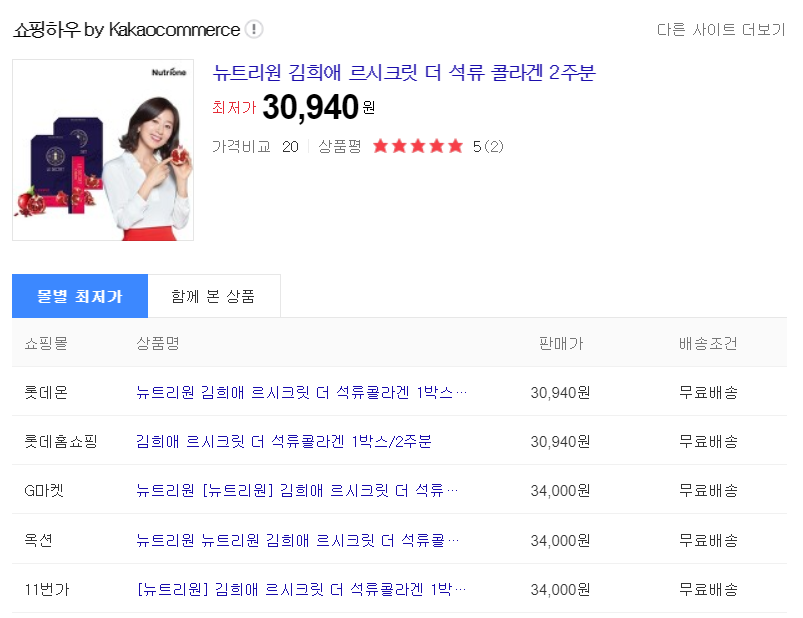803x618 pixels.
Task: Click the 11번가 mall name
Action: point(47,589)
